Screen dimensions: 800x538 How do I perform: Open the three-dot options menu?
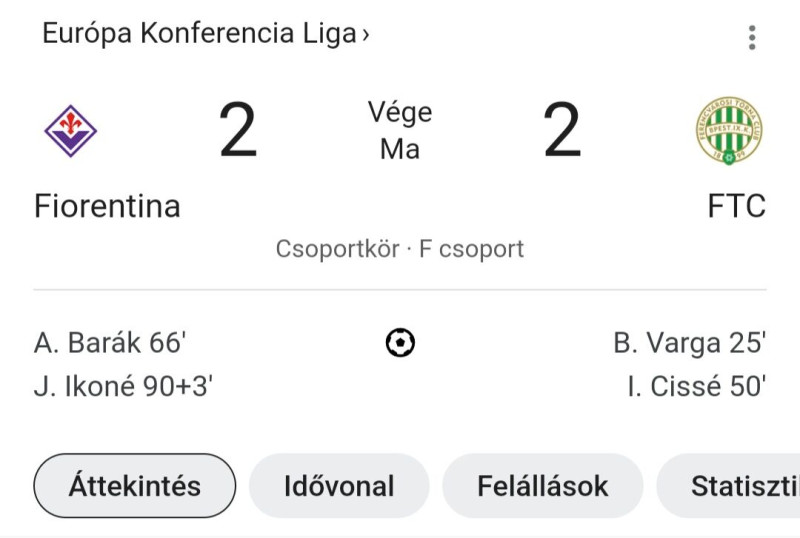tap(752, 37)
